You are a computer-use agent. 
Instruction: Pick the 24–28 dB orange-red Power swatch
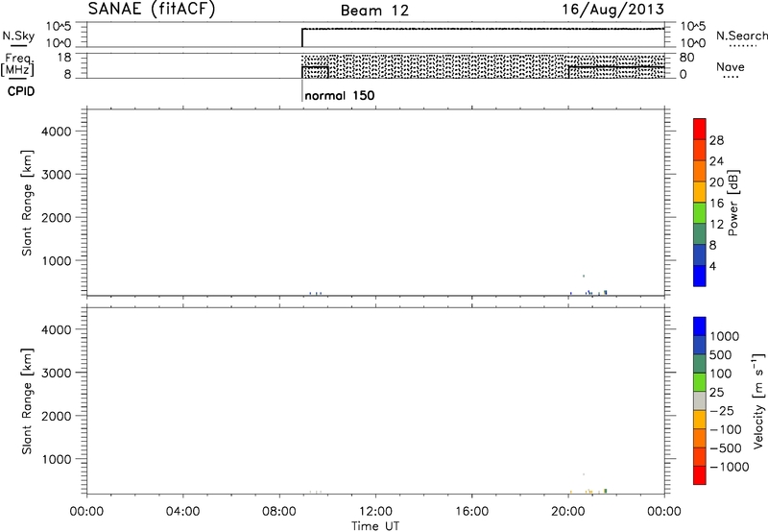click(700, 150)
